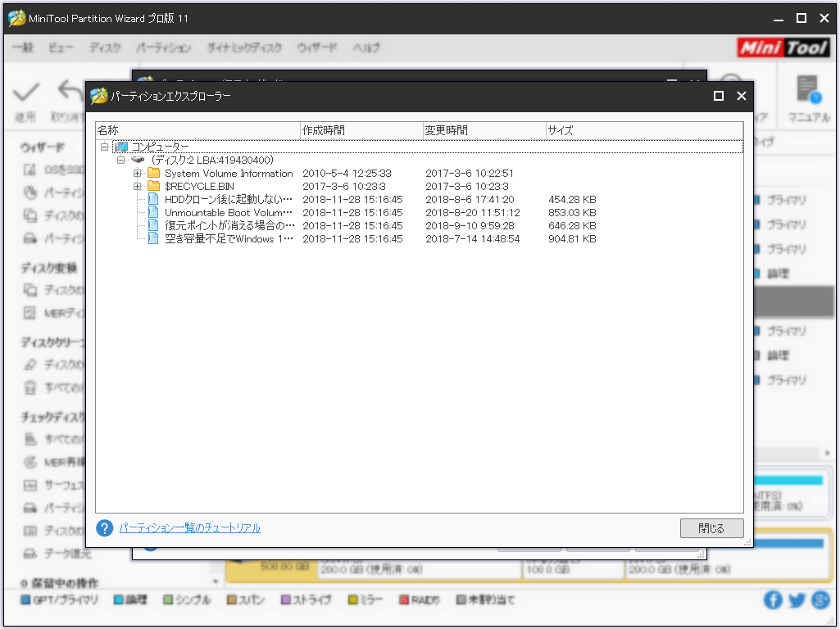Click the blue question mark help icon

104,528
